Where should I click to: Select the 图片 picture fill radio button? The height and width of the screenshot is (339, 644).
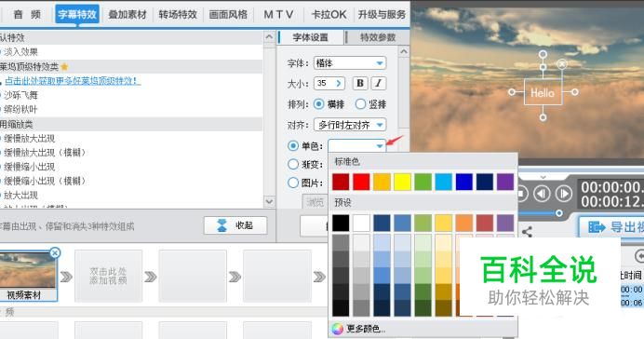pyautogui.click(x=293, y=183)
